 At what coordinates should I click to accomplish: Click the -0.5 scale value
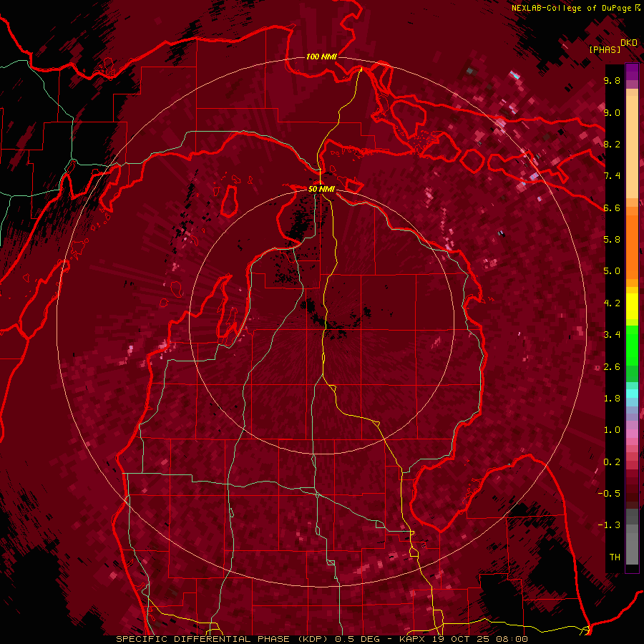click(x=609, y=494)
